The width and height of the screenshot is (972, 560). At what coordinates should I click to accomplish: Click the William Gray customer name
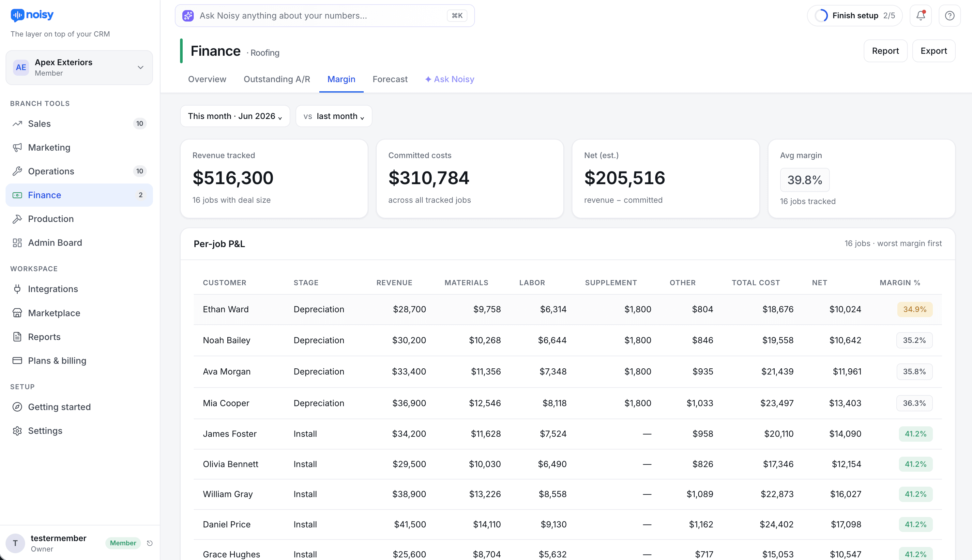[x=228, y=494]
